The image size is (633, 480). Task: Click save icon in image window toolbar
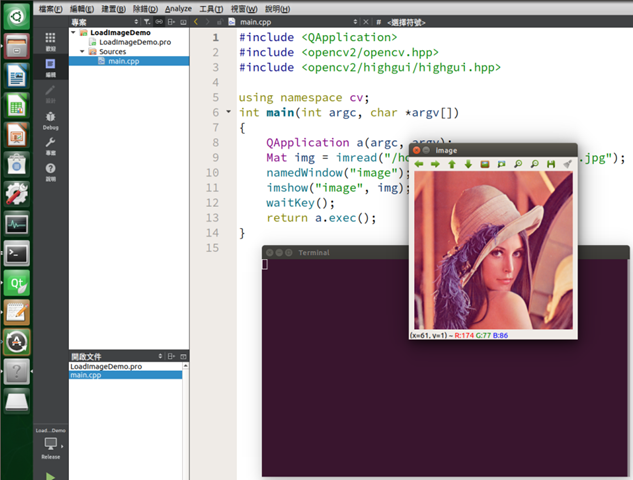(x=551, y=164)
